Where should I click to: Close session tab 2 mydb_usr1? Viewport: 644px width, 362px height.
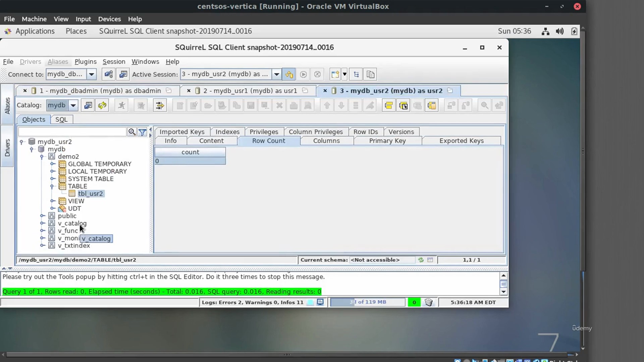[189, 90]
